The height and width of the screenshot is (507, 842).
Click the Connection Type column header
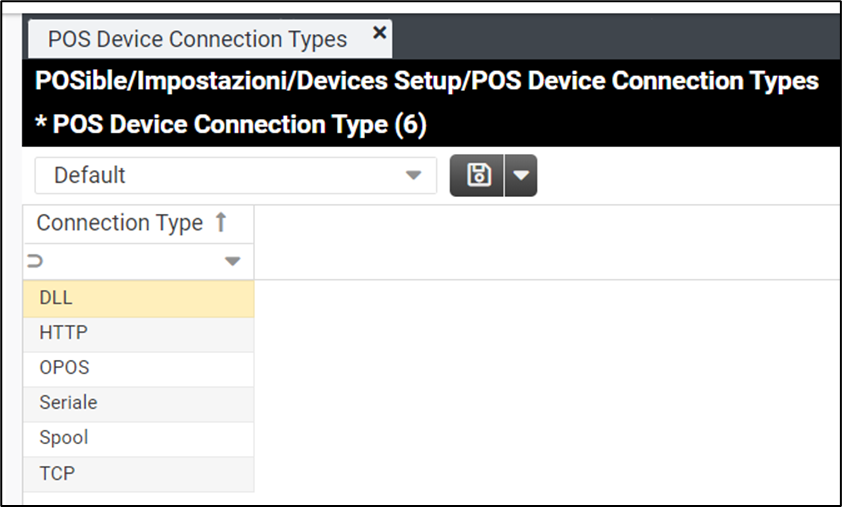tap(120, 223)
